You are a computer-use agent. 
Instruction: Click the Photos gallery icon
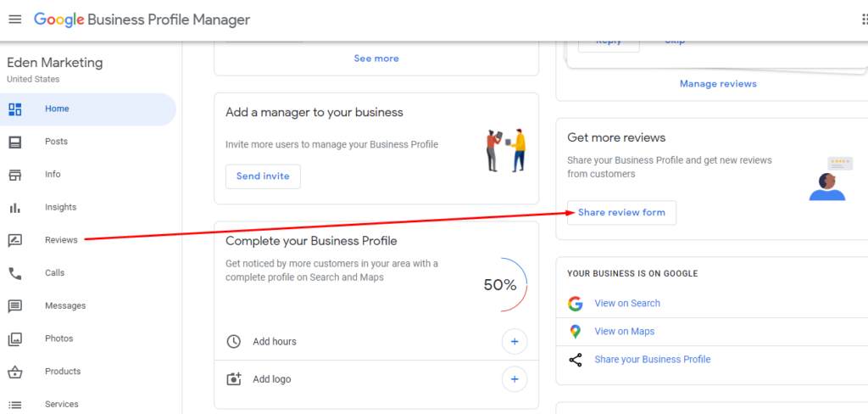pos(14,338)
